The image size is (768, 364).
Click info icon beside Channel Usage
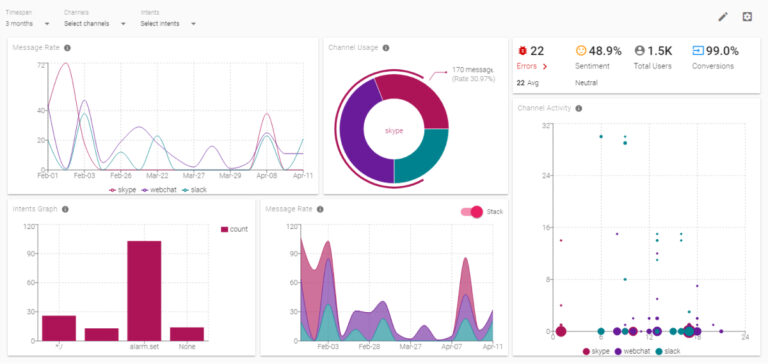(386, 48)
